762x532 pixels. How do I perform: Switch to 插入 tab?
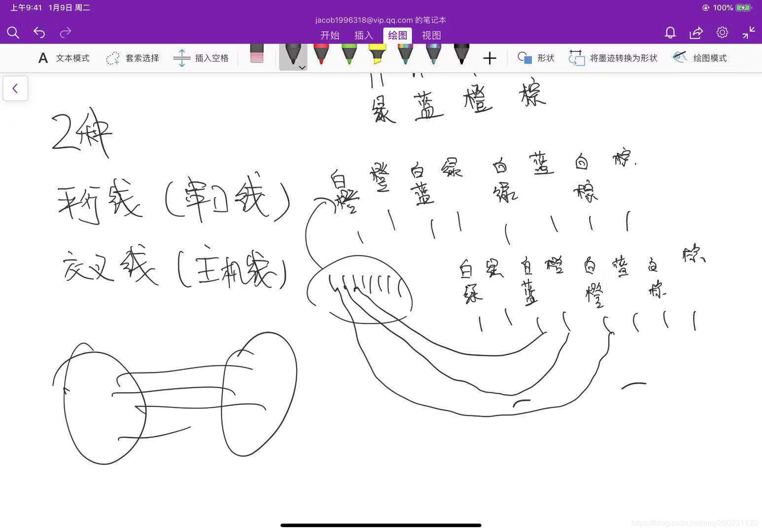point(364,35)
